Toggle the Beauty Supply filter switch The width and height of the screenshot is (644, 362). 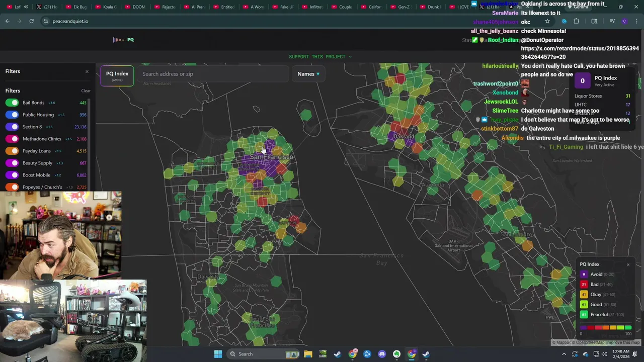pos(12,163)
